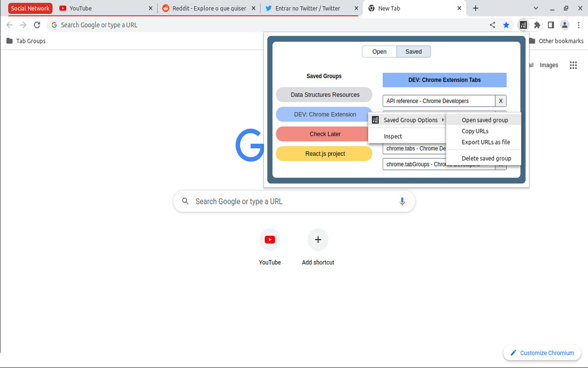
Task: Click the browser back arrow
Action: coord(9,25)
